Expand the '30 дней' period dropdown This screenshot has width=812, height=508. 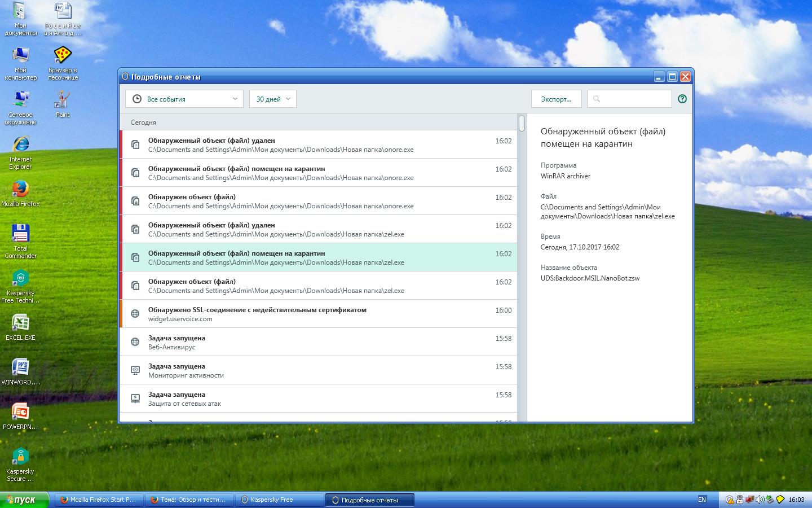[x=272, y=99]
